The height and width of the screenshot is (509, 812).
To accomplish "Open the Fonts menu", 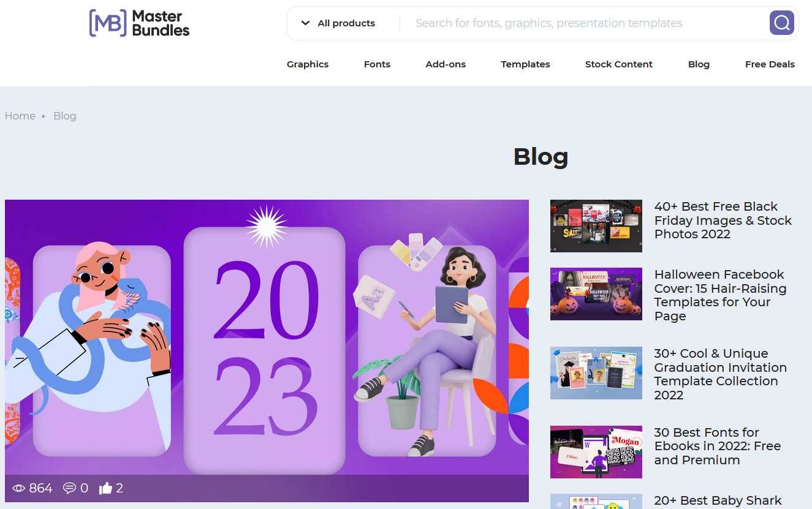I will click(x=377, y=64).
